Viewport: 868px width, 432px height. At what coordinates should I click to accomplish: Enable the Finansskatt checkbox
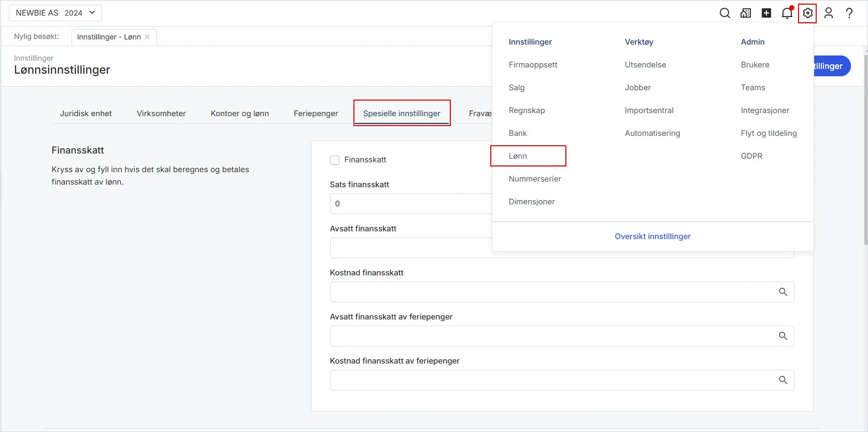335,160
